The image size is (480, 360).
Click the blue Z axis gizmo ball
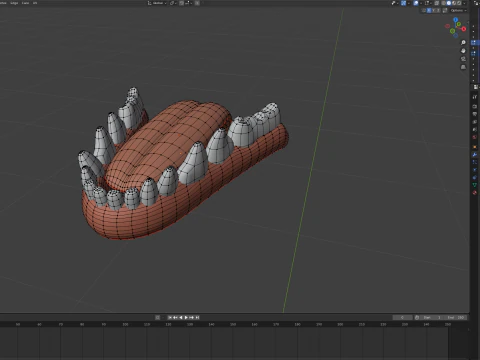click(456, 20)
